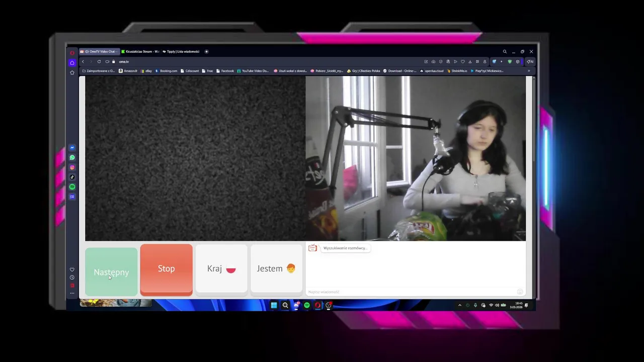The height and width of the screenshot is (362, 644).
Task: Open the Facebook bookmark
Action: [x=225, y=71]
